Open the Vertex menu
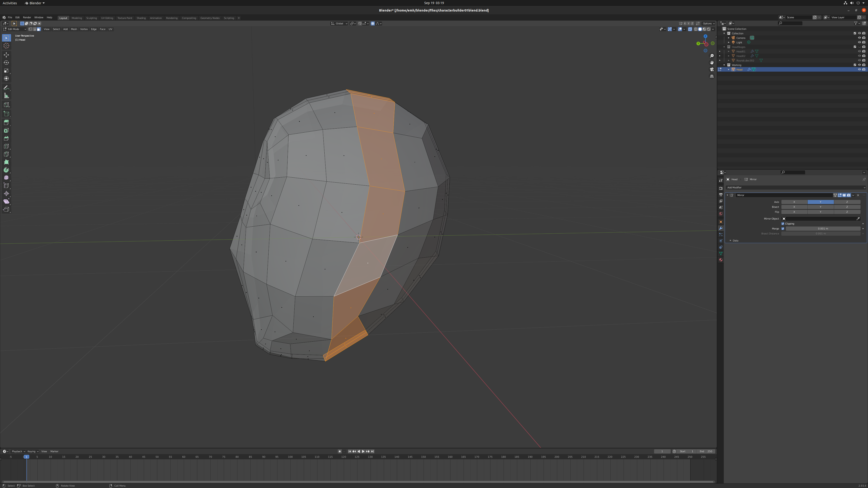 pyautogui.click(x=84, y=29)
